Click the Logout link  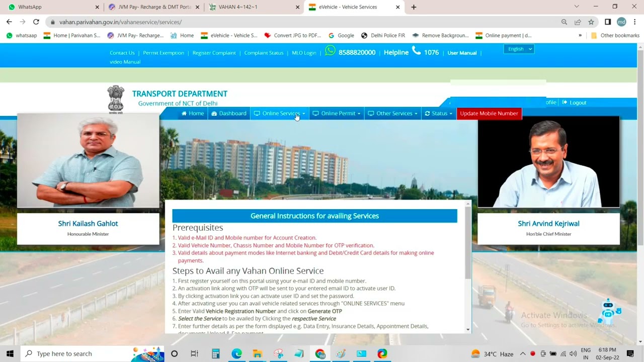(574, 103)
